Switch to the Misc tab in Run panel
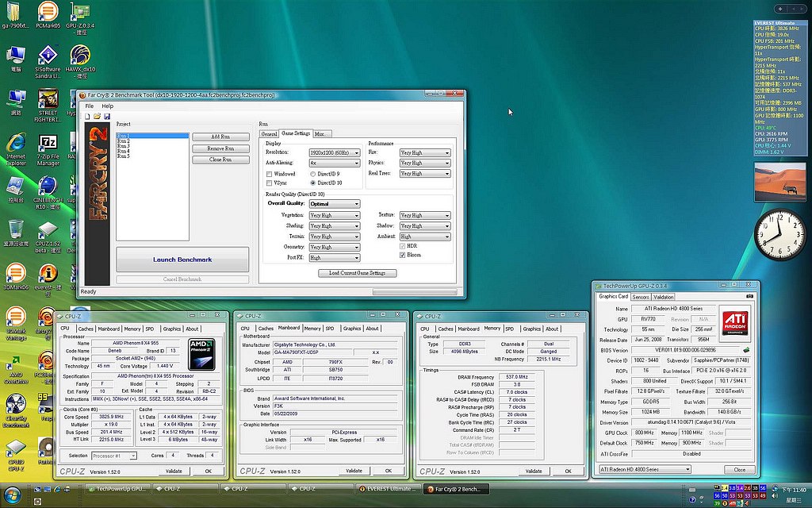Screen dimensions: 812x508 tap(320, 133)
